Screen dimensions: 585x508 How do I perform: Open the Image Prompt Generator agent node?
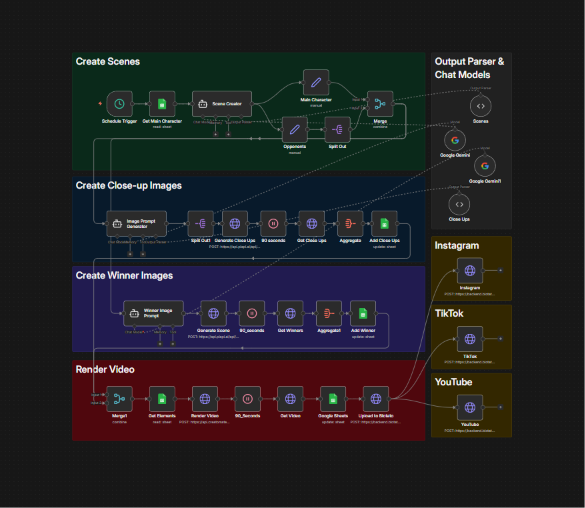click(137, 224)
